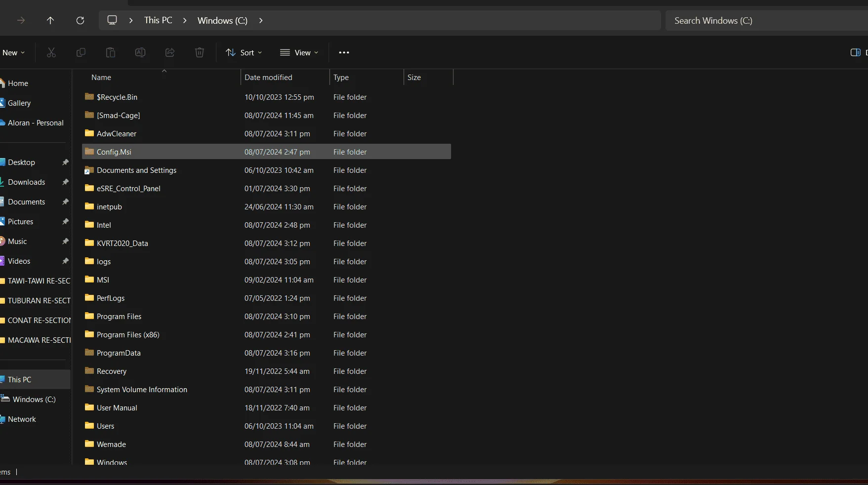This screenshot has height=485, width=868.
Task: Select Downloads in quick access
Action: [x=26, y=182]
